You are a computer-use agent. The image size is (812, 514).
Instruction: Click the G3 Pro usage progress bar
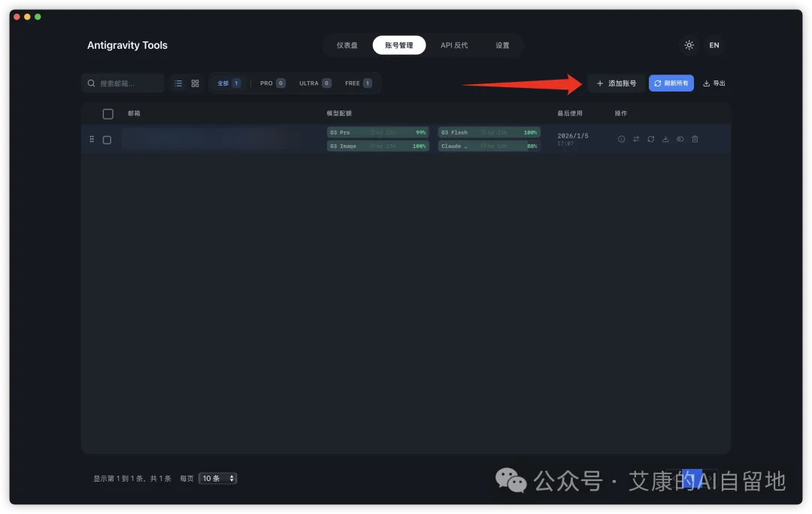[x=377, y=132]
